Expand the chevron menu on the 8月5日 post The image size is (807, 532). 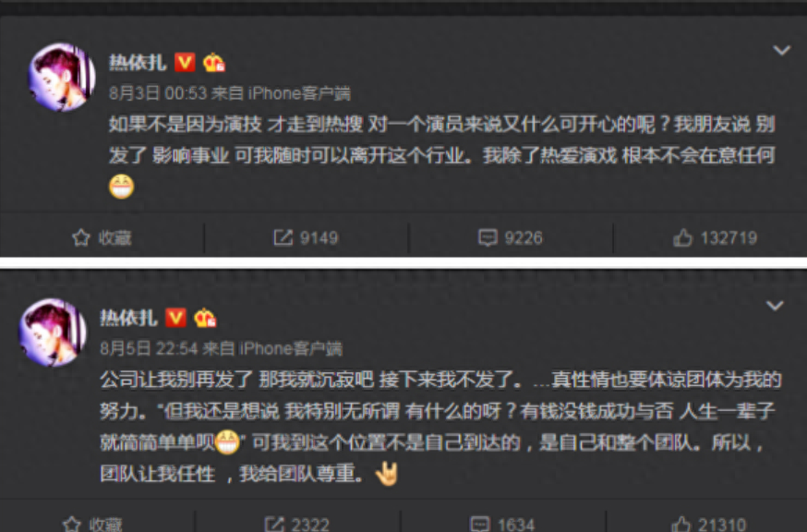click(775, 306)
